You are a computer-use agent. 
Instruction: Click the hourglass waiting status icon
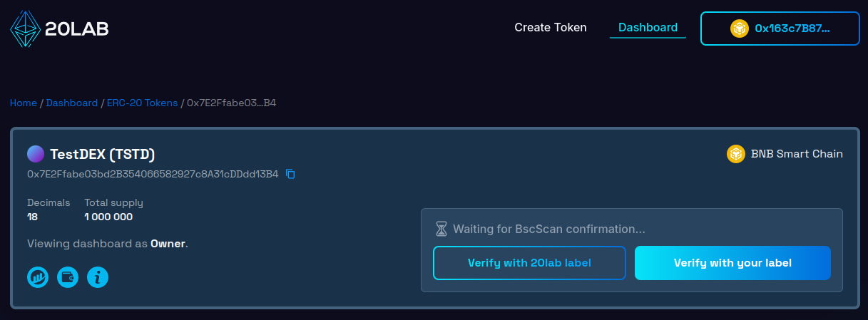click(x=442, y=229)
